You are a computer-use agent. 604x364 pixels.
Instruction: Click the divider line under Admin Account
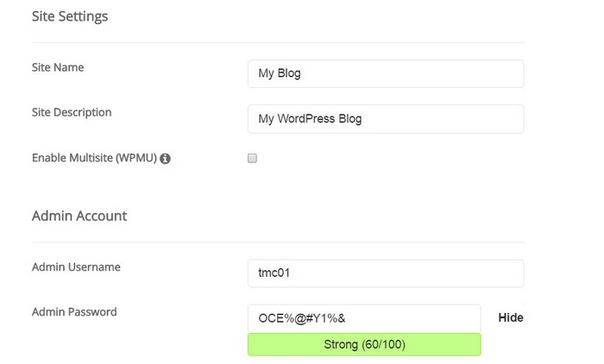[278, 242]
